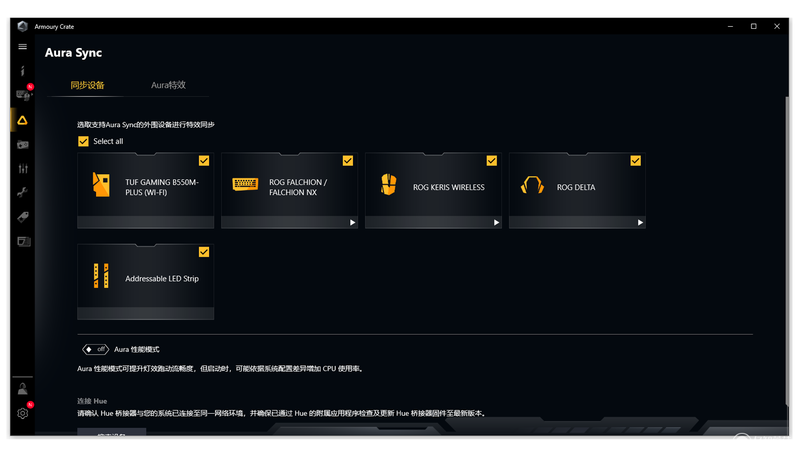Click the ROG Delta headset icon

pos(532,185)
